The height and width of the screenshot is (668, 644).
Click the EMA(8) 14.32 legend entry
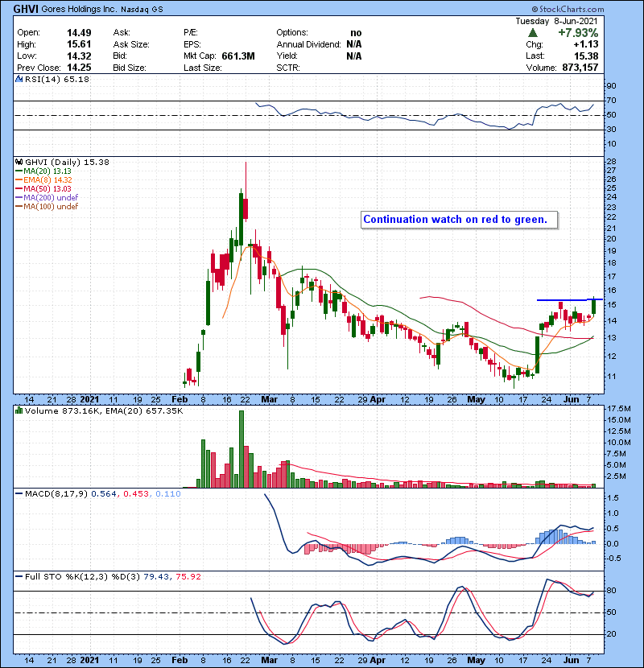click(x=43, y=180)
